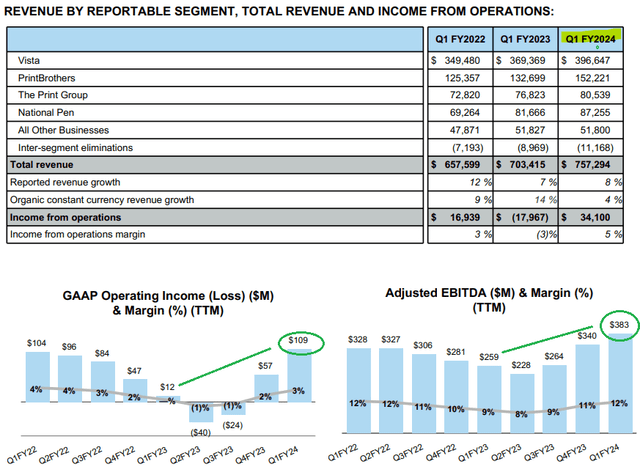This screenshot has height=467, width=640.
Task: Click the $104 bar label
Action: (37, 343)
